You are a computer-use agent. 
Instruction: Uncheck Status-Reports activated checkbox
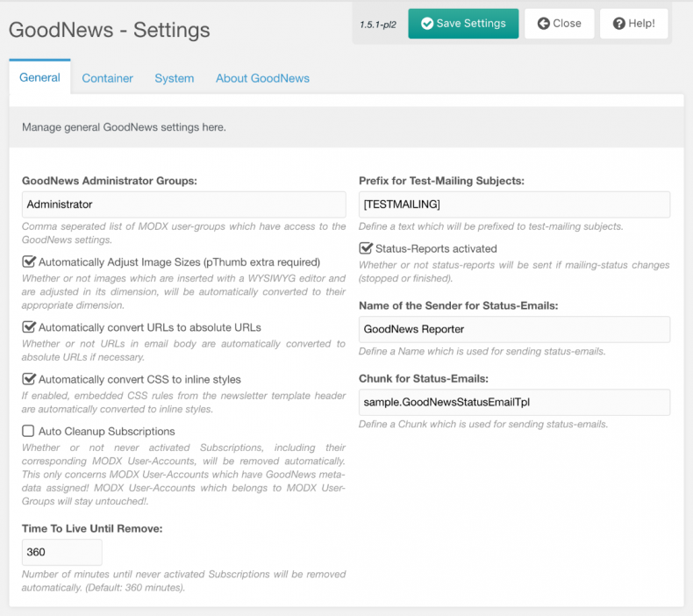pyautogui.click(x=366, y=248)
